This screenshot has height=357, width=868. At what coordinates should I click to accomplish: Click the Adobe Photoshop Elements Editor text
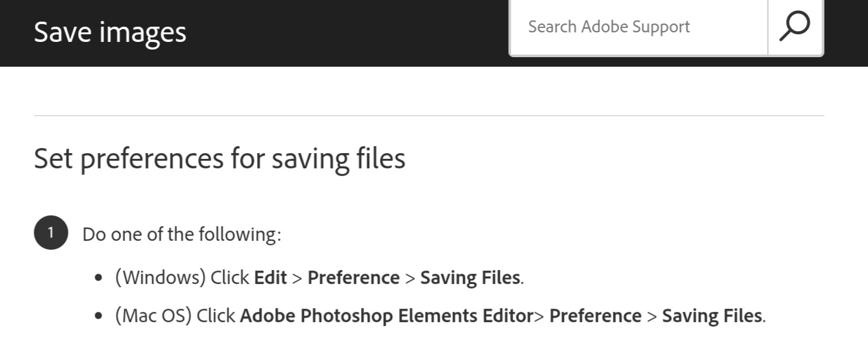[386, 316]
